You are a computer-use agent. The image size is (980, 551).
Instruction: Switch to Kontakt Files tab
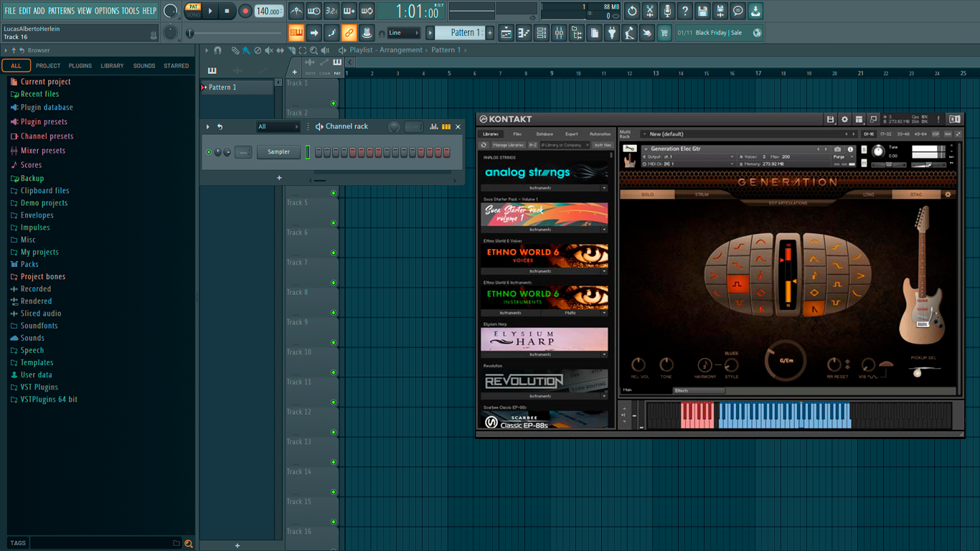(517, 134)
